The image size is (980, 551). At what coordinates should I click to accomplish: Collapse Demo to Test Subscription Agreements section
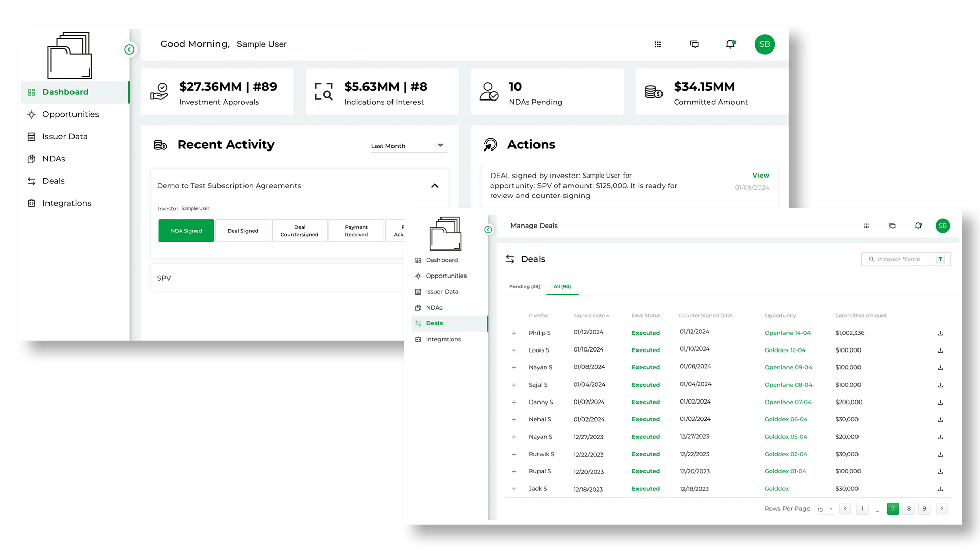click(435, 186)
